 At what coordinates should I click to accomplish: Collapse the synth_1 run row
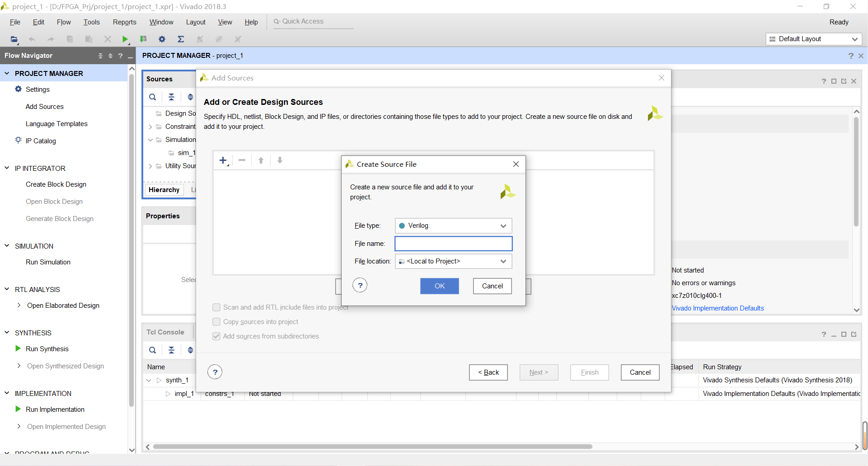149,380
